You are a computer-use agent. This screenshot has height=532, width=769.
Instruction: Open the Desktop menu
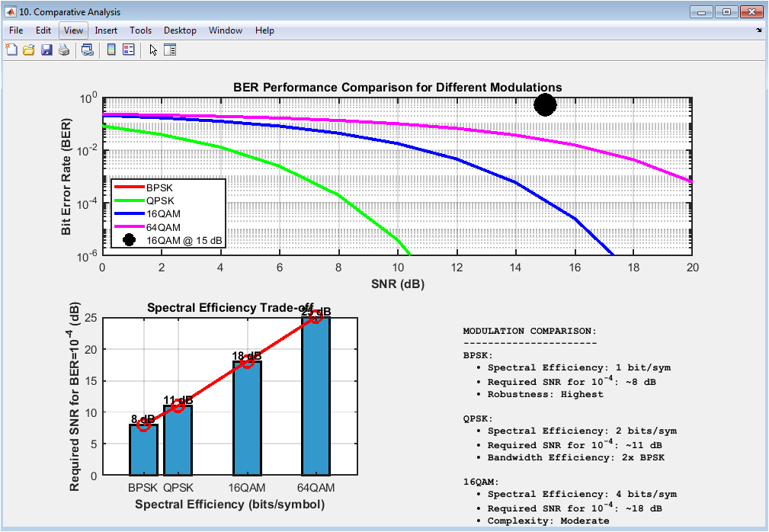point(180,30)
